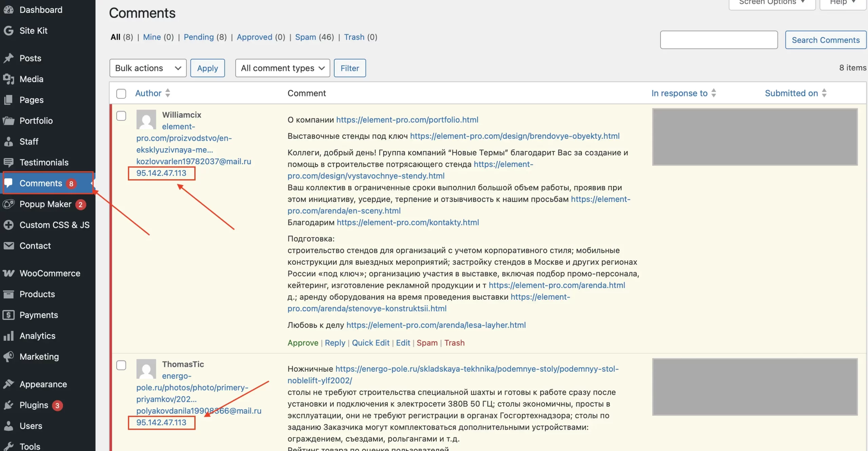Check the checkbox for ThomasTic comment
This screenshot has width=868, height=451.
(x=121, y=365)
